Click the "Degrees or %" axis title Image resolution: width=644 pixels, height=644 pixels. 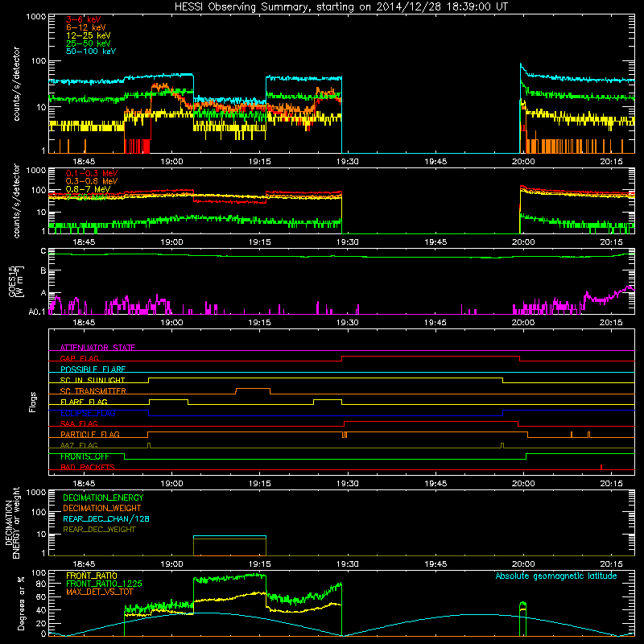pos(21,603)
